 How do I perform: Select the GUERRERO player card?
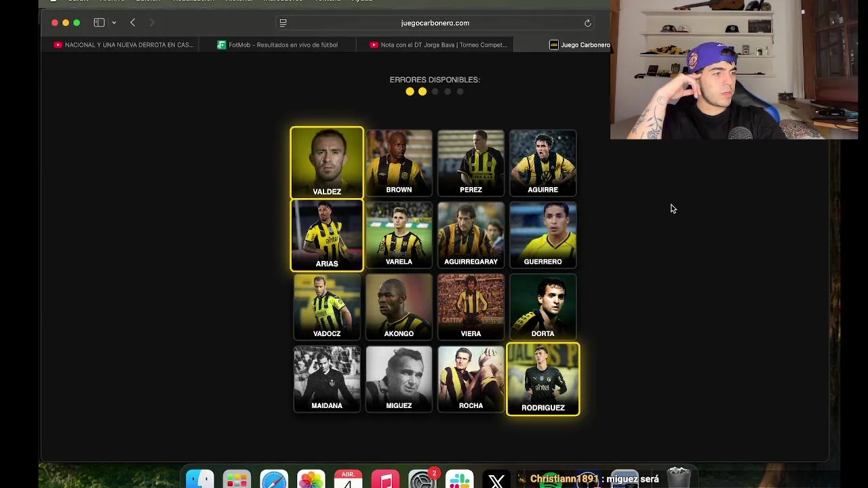[x=542, y=235]
